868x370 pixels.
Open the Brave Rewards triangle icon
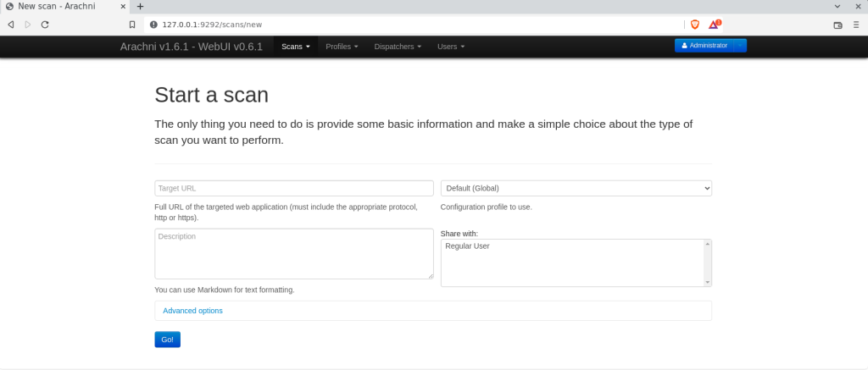pos(714,25)
